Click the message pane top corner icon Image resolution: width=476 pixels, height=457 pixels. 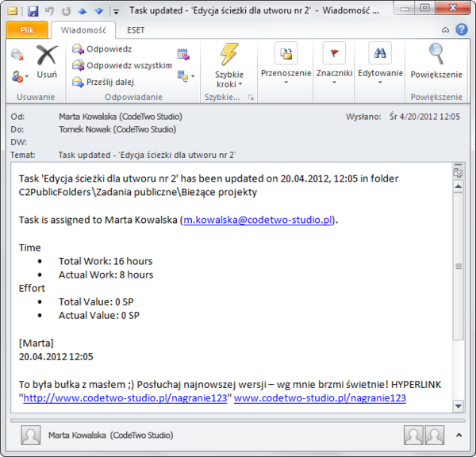click(x=458, y=171)
